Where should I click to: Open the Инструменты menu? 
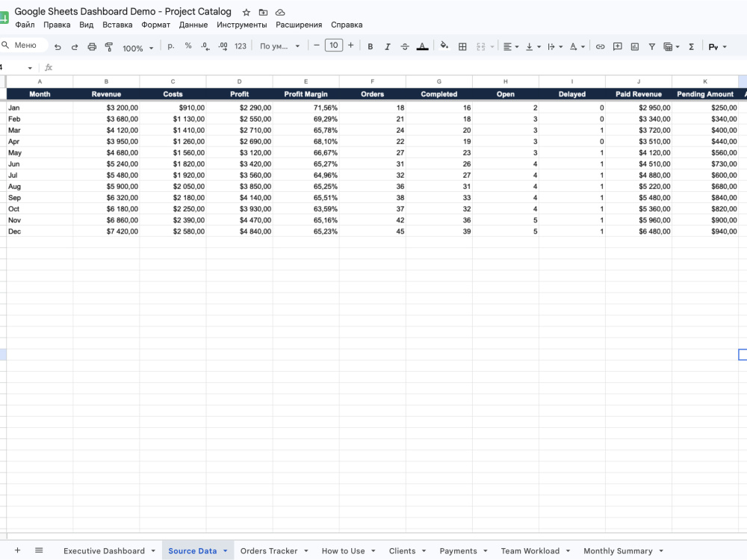pos(241,25)
